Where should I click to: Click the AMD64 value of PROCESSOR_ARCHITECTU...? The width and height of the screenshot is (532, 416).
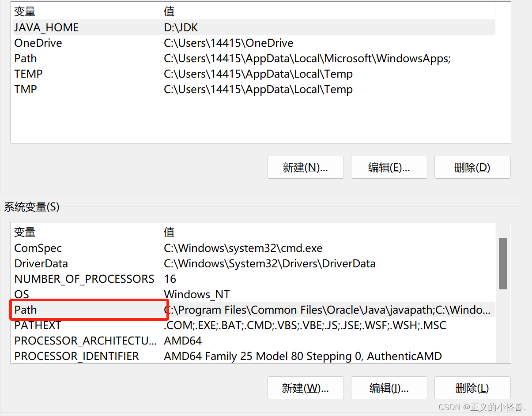coord(183,341)
